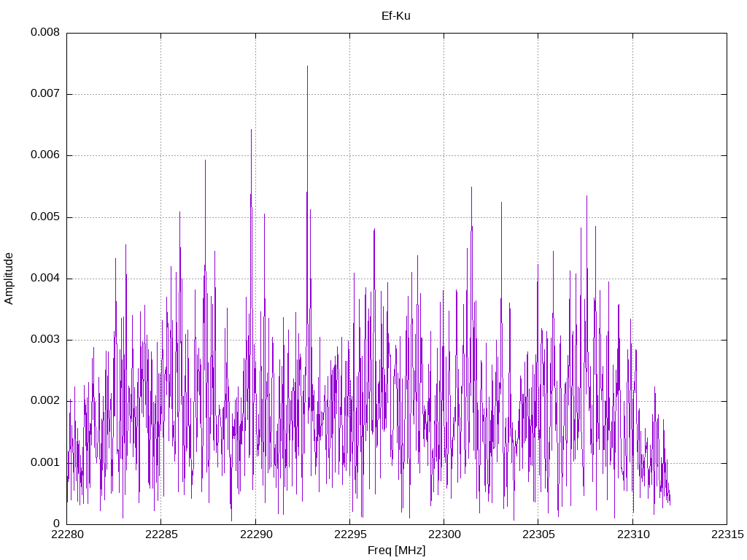Click the x-axis tick label 22310

click(x=633, y=534)
